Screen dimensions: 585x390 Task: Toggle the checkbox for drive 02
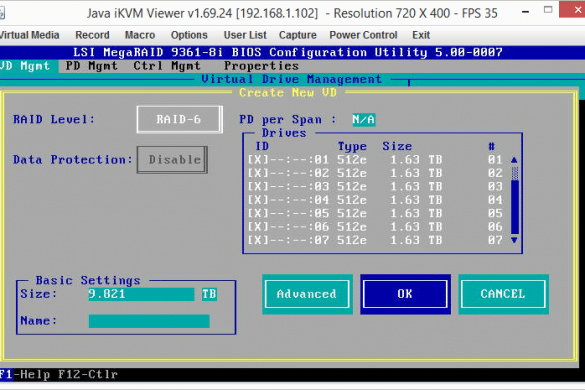(x=258, y=173)
